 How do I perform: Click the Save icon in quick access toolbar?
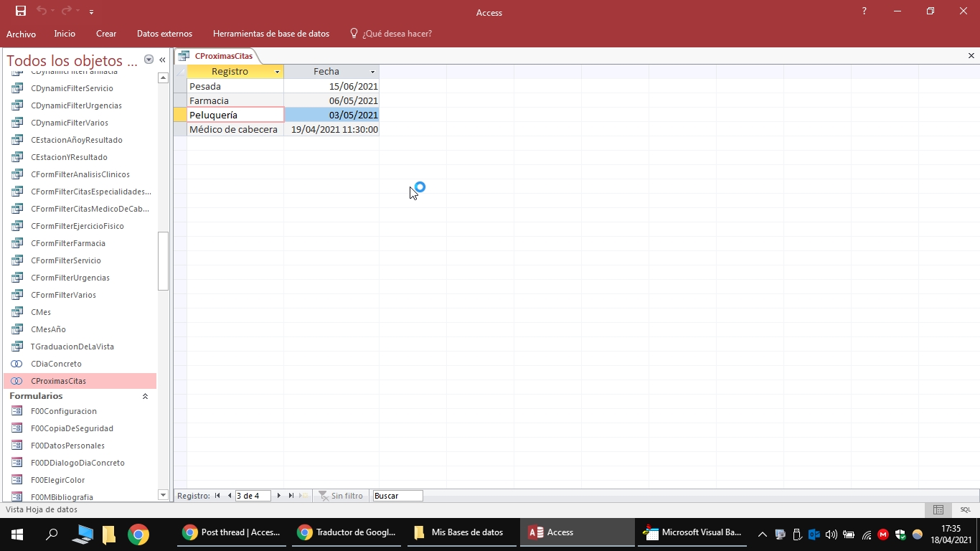(x=21, y=11)
